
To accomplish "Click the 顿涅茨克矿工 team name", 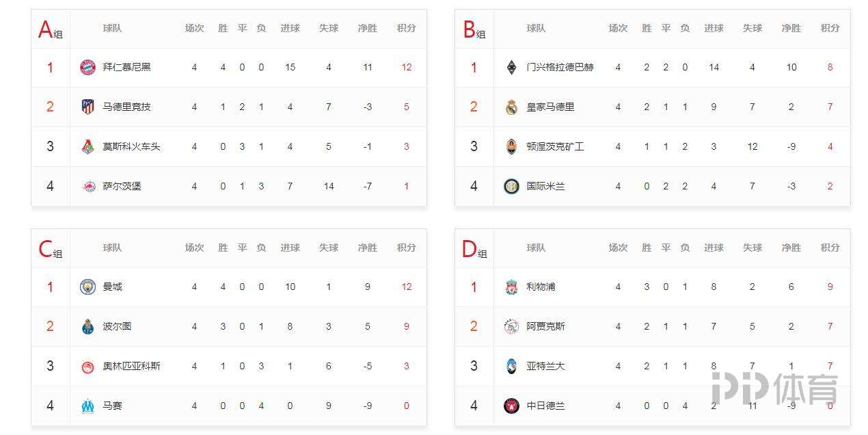I will point(555,146).
